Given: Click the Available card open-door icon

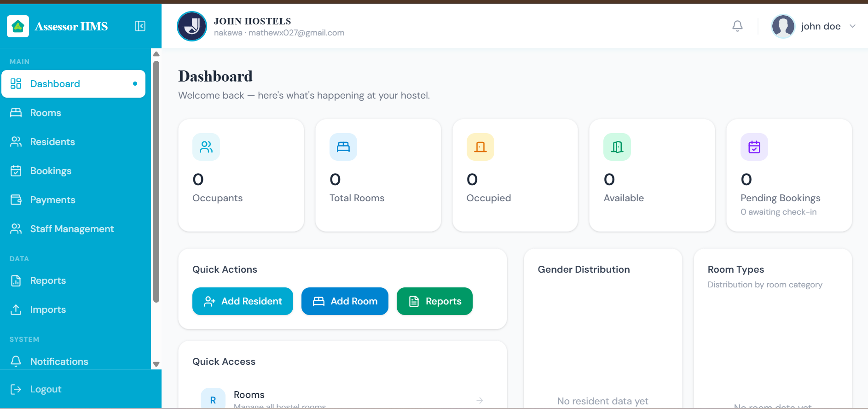Looking at the screenshot, I should pos(617,147).
